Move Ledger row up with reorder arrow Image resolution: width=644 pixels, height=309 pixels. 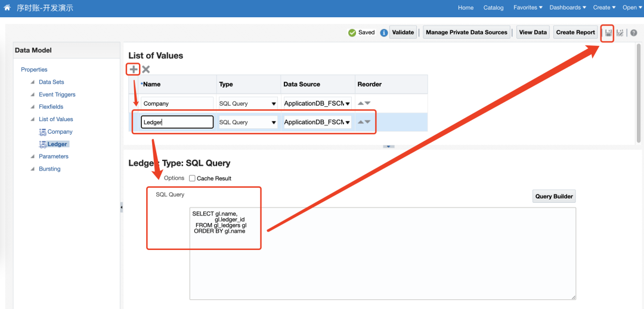361,122
